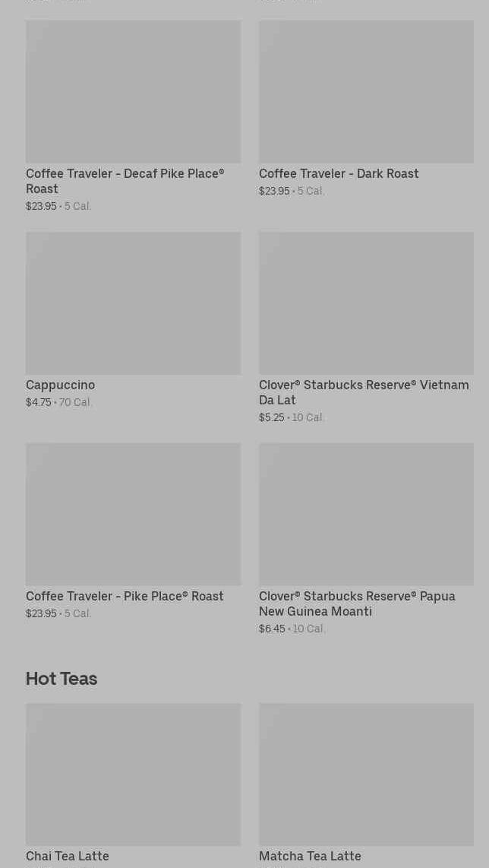
Task: Click the Coffee Traveler - Pike Place Roast title
Action: (x=125, y=596)
